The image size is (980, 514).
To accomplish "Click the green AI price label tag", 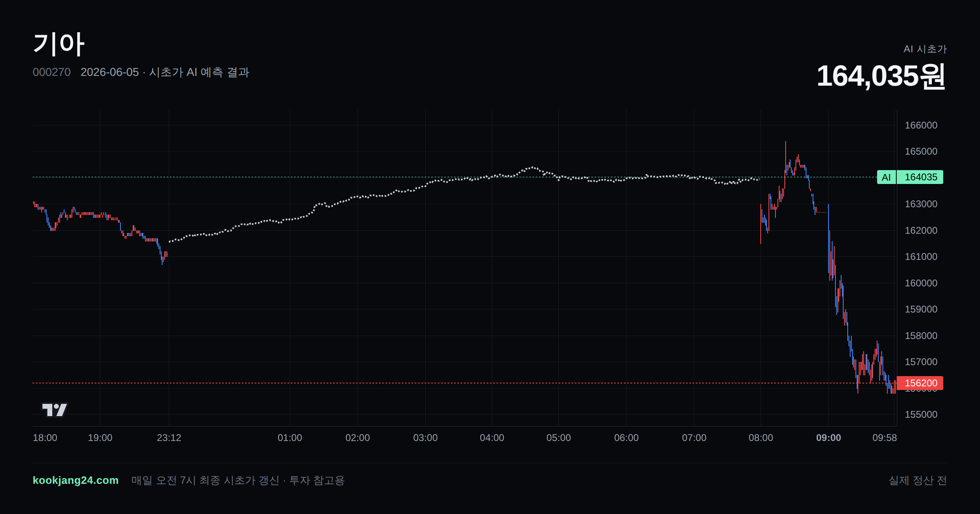I will [886, 177].
